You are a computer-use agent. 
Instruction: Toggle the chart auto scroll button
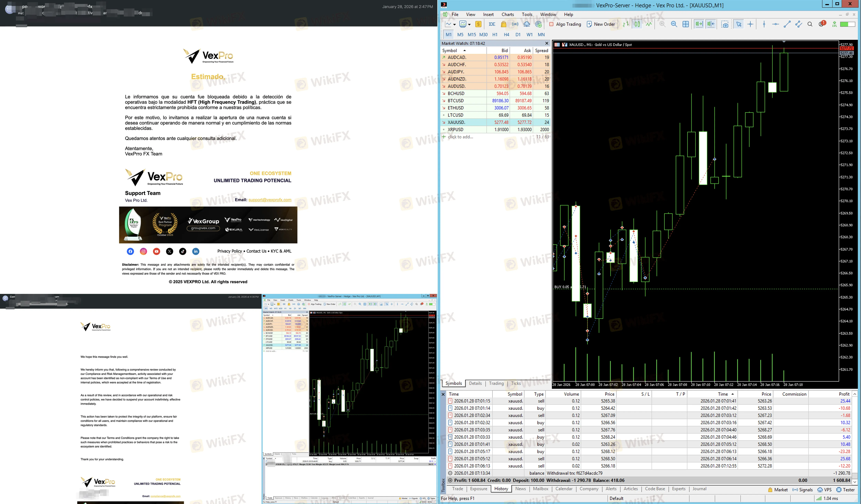click(699, 24)
